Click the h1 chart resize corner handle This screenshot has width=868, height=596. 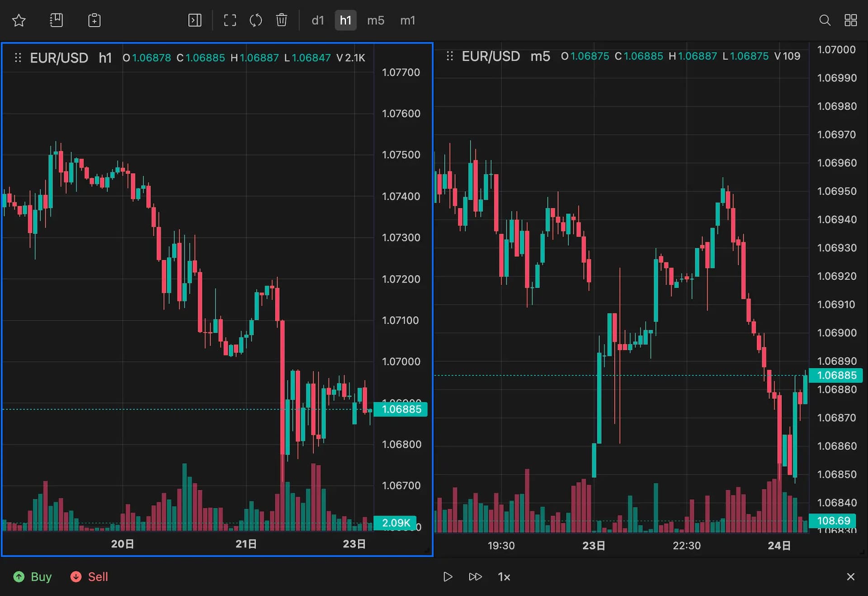tap(427, 551)
